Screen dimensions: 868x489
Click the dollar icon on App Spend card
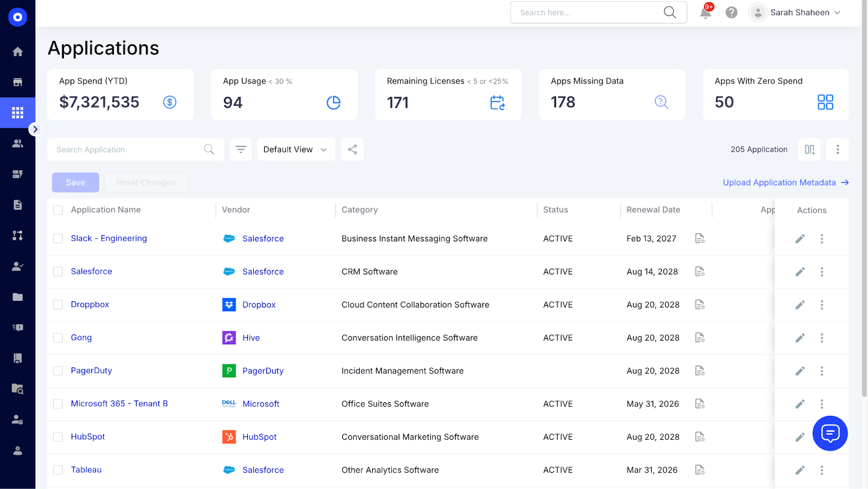click(x=169, y=102)
